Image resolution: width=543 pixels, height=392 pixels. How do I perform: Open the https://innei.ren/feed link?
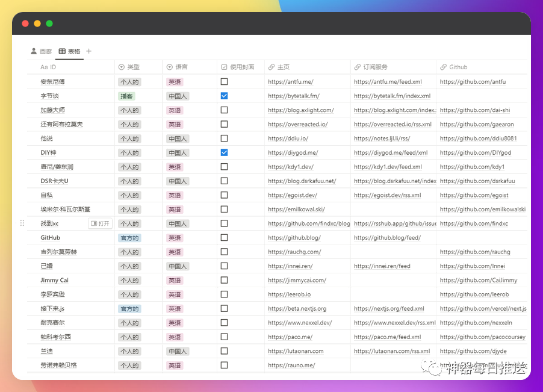click(382, 266)
